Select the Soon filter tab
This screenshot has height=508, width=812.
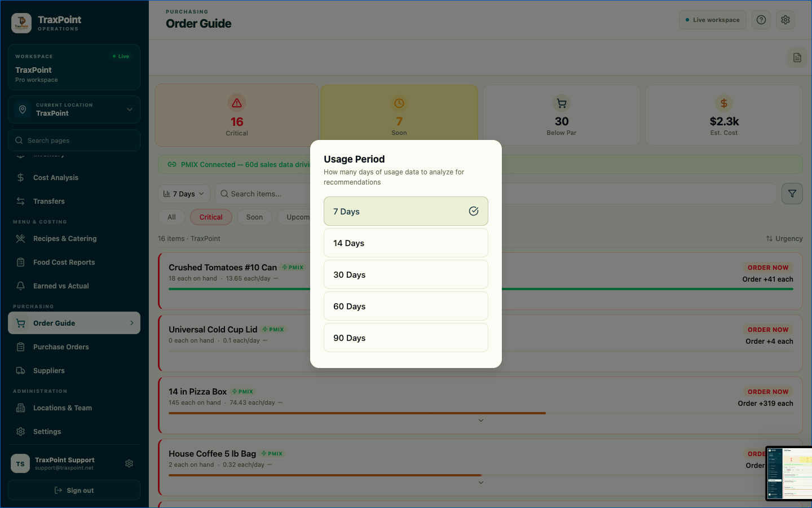click(254, 217)
